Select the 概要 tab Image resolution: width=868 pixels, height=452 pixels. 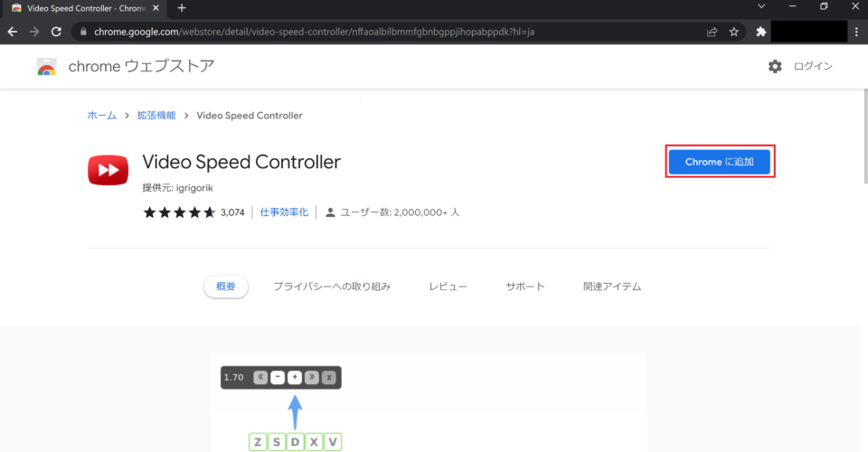pos(226,287)
